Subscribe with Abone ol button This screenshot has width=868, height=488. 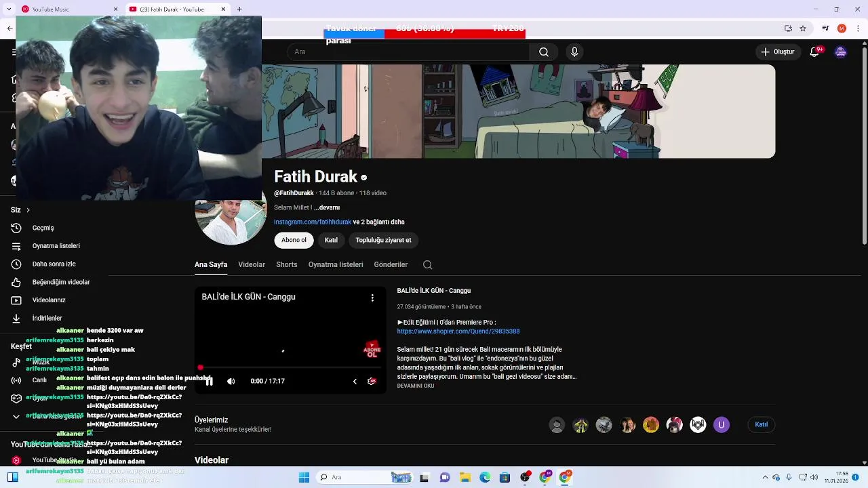(x=294, y=240)
